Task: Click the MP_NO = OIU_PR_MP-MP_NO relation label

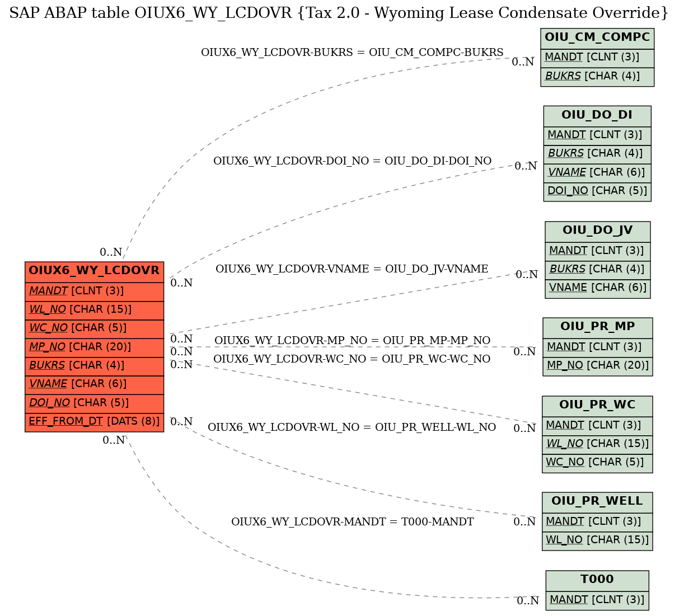Action: tap(352, 341)
